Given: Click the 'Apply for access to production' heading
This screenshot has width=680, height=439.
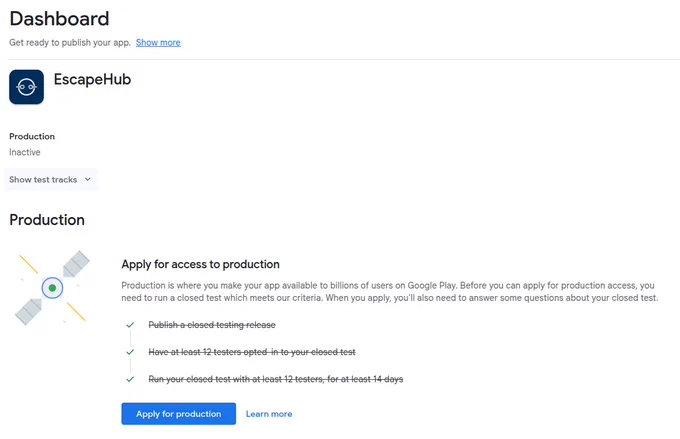Looking at the screenshot, I should click(200, 264).
